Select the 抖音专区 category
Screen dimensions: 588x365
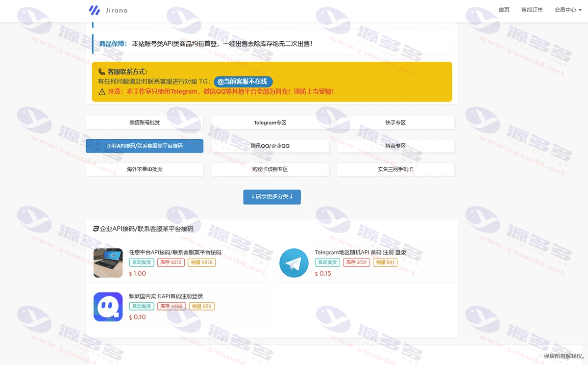coord(395,146)
